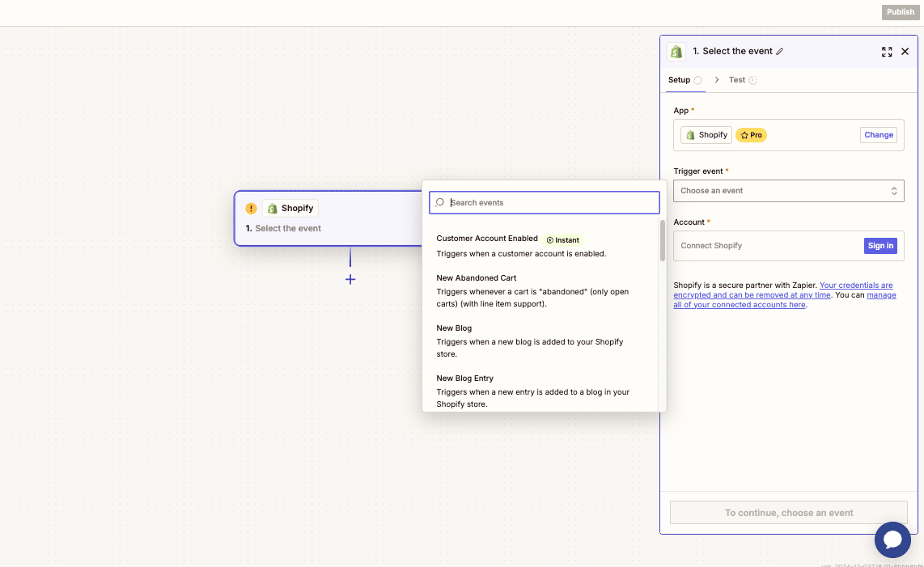
Task: Click the warning icon on Shopify step
Action: (x=251, y=208)
